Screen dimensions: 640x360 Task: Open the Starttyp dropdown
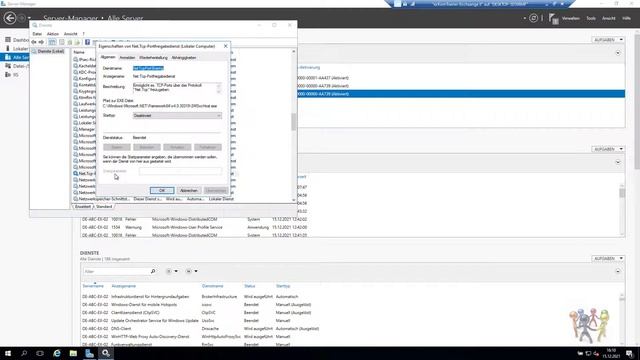click(x=177, y=116)
